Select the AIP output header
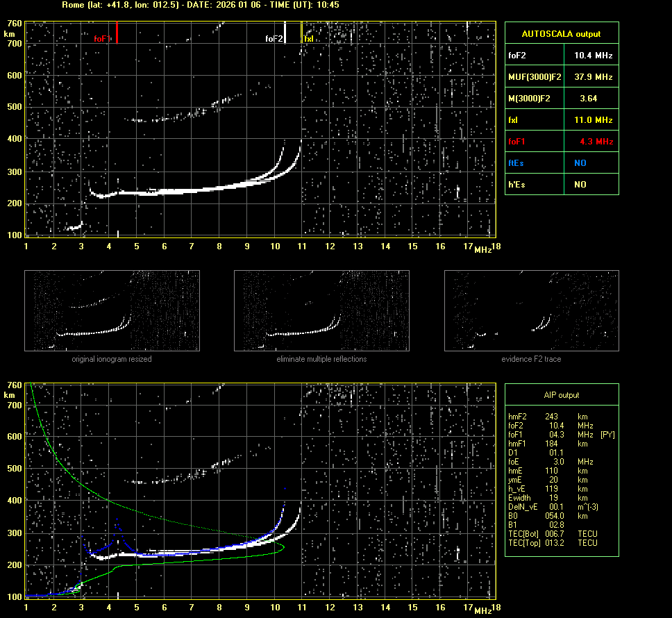The height and width of the screenshot is (618, 672). [x=561, y=395]
